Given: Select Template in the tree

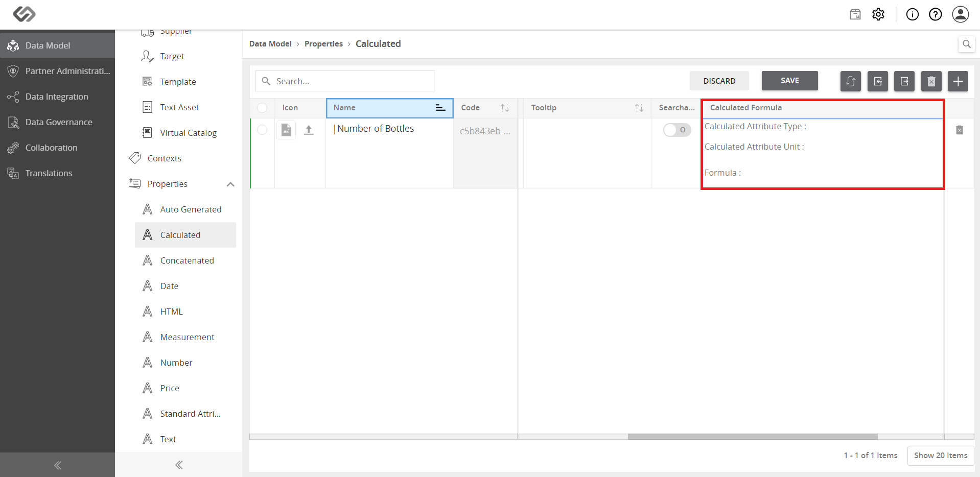Looking at the screenshot, I should pyautogui.click(x=185, y=82).
